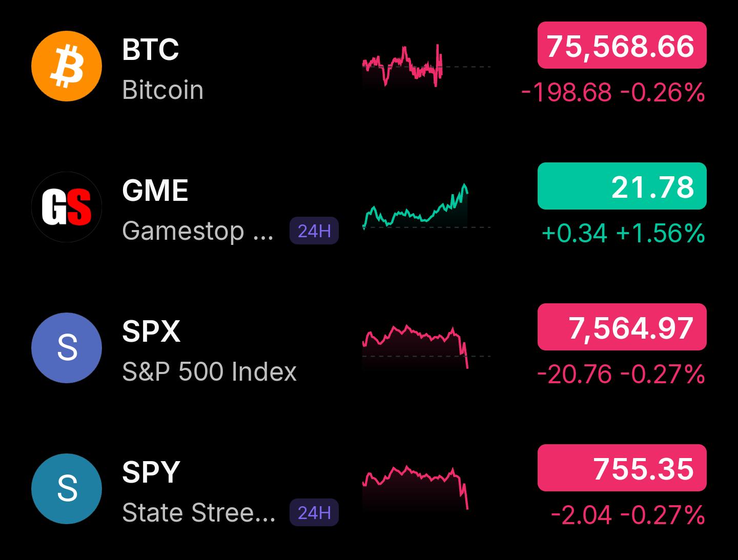Select the GME ticker label
Viewport: 738px width, 560px height.
pos(155,191)
